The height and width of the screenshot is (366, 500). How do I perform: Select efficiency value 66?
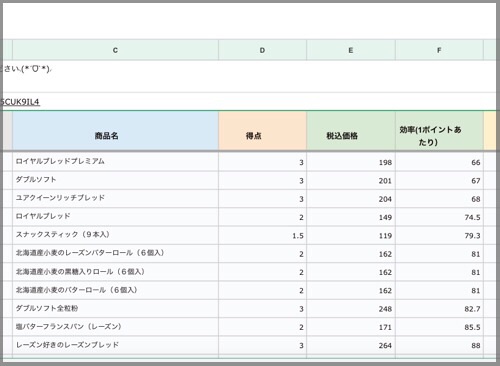[x=439, y=162]
